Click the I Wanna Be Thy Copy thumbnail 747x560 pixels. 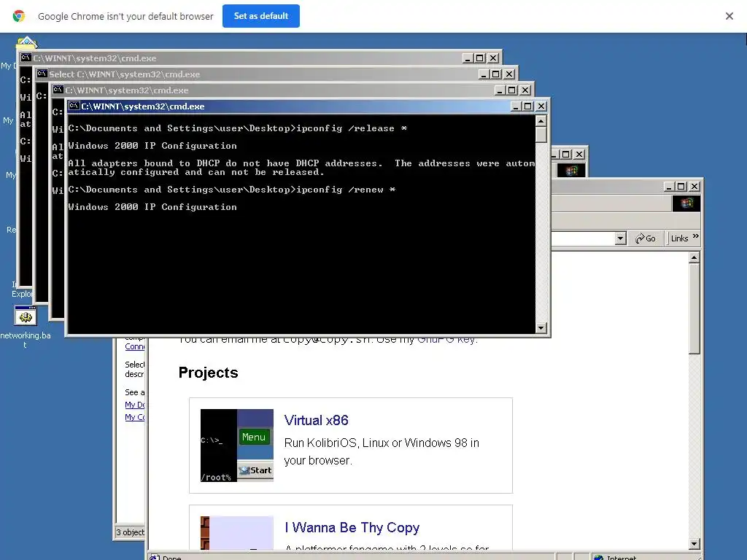(x=237, y=533)
